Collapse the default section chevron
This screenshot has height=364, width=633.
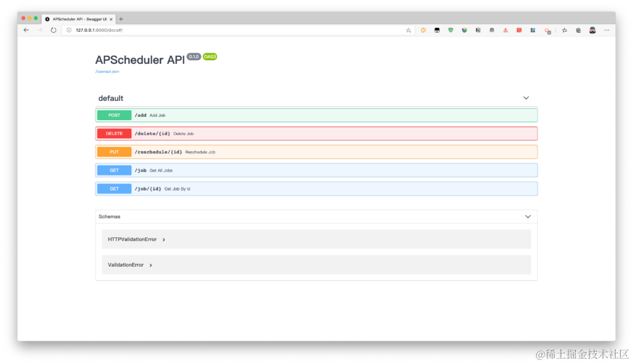pos(526,98)
